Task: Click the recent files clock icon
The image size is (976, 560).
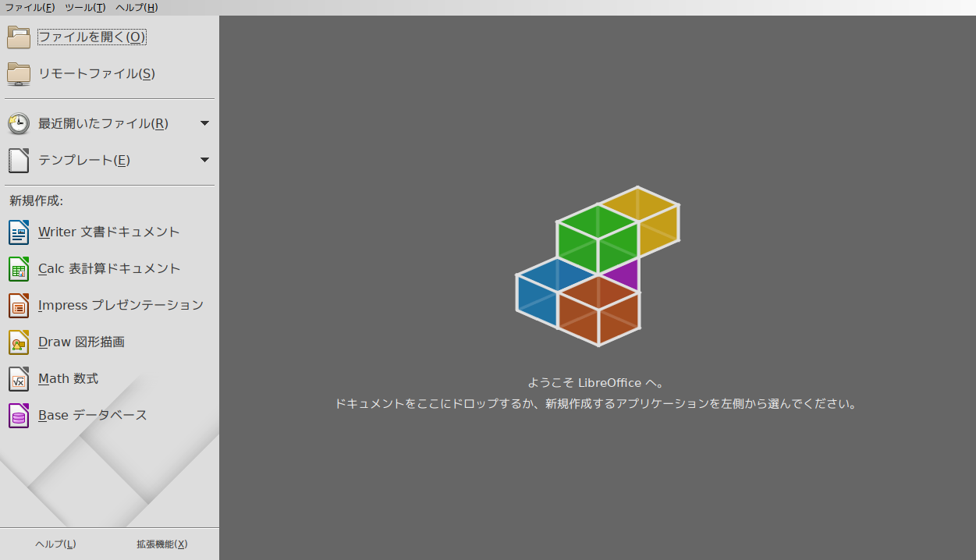Action: 19,123
